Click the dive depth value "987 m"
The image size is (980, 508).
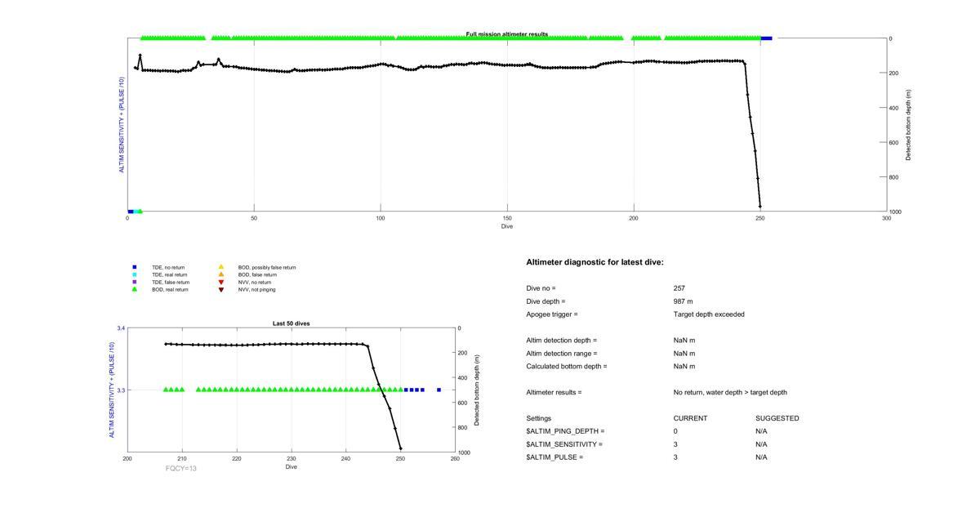684,301
